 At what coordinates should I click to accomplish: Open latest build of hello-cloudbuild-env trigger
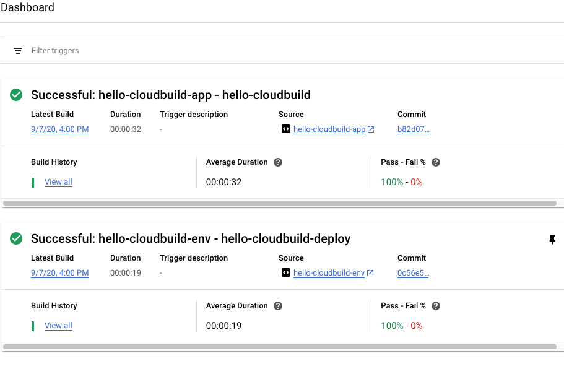[x=60, y=273]
